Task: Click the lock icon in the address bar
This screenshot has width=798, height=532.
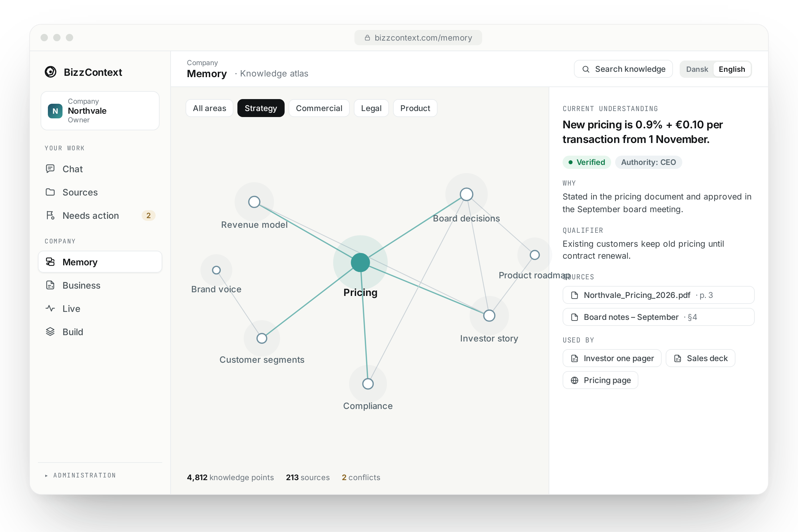Action: [367, 38]
